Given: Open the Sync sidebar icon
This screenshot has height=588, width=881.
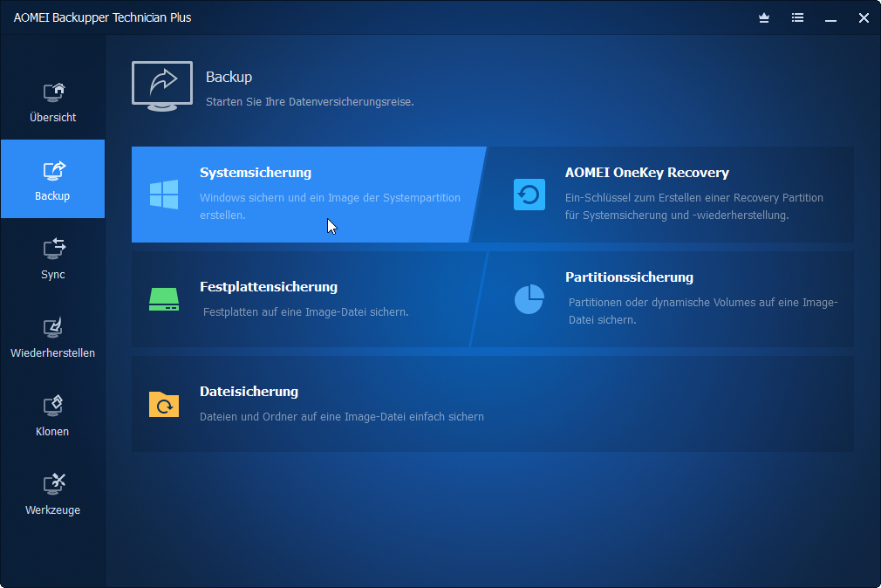Looking at the screenshot, I should (x=54, y=249).
